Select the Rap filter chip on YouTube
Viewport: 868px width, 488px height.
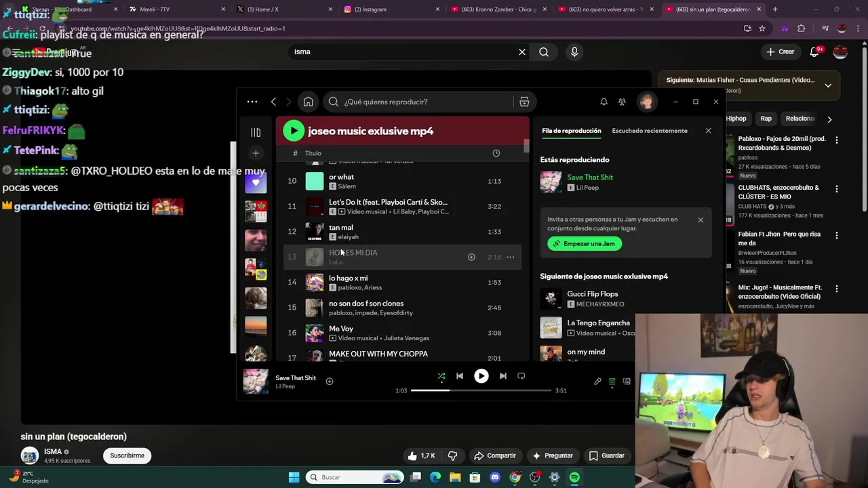tap(766, 119)
